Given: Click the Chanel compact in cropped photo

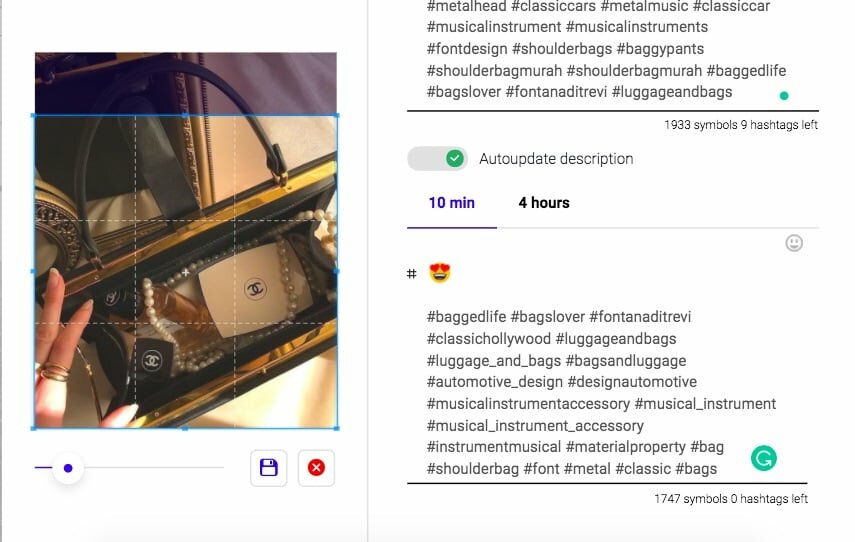Looking at the screenshot, I should (254, 289).
